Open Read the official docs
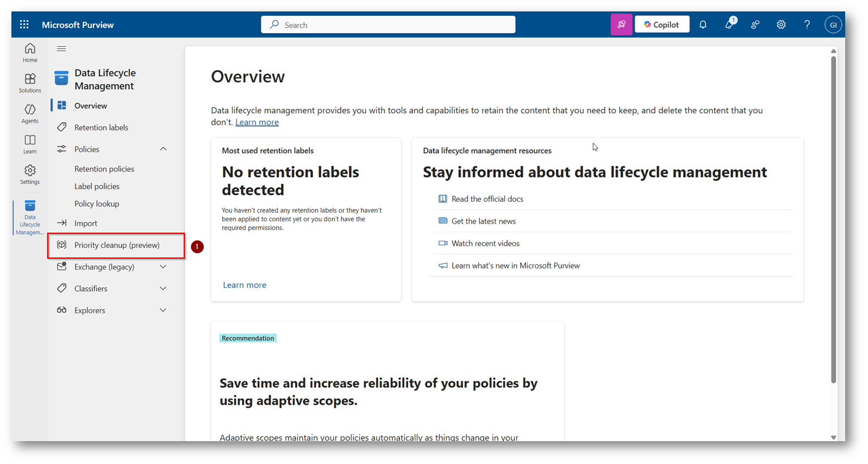 pyautogui.click(x=488, y=199)
